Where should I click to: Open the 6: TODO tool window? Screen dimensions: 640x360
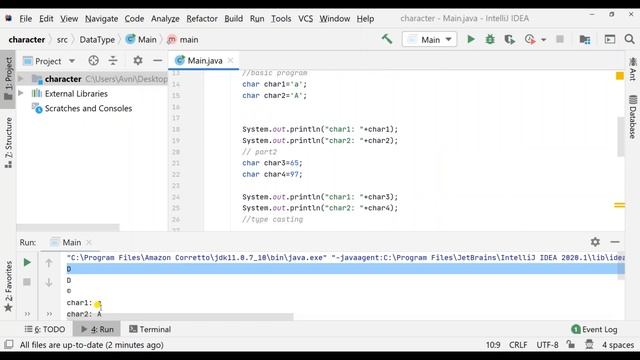(45, 329)
